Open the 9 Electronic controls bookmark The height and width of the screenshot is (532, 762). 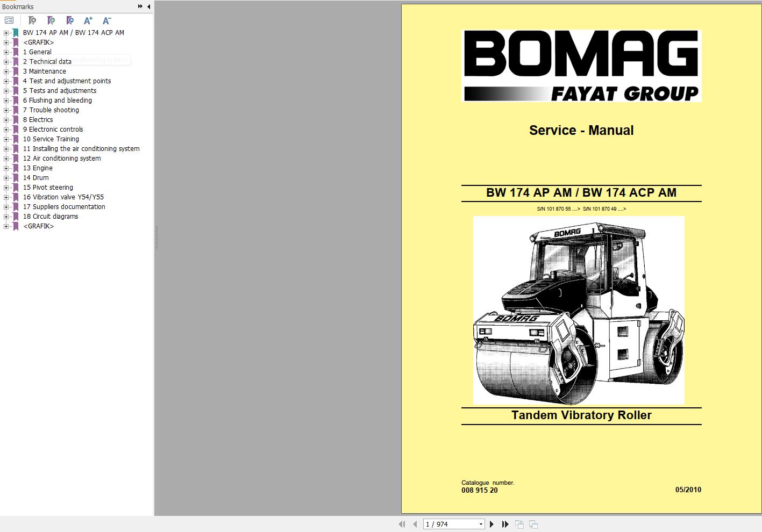tap(53, 130)
